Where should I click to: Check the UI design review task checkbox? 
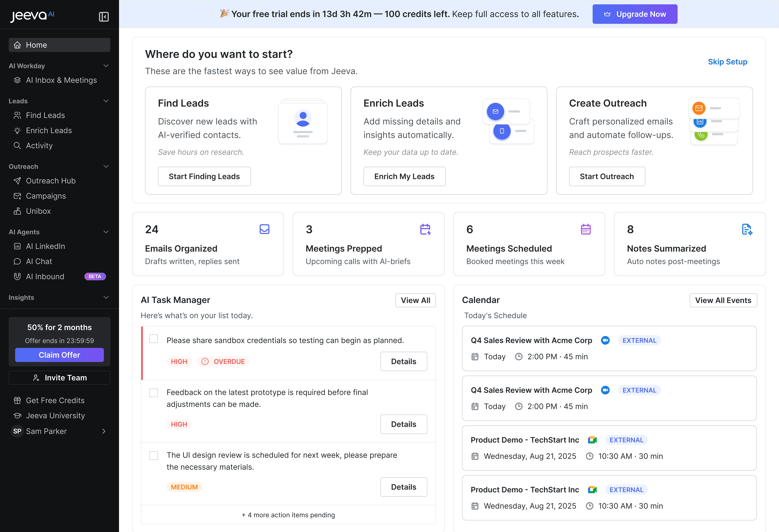click(x=154, y=455)
